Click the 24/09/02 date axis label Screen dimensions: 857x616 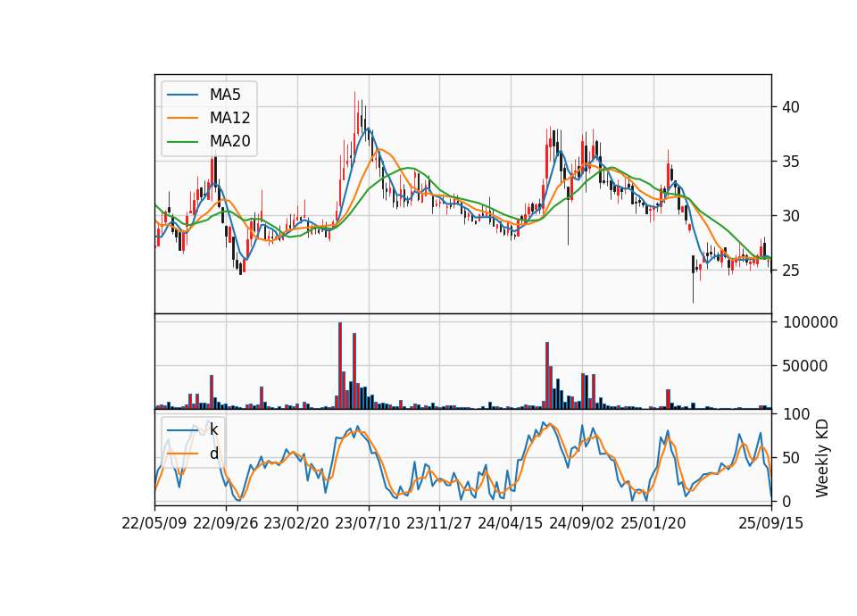pyautogui.click(x=581, y=523)
